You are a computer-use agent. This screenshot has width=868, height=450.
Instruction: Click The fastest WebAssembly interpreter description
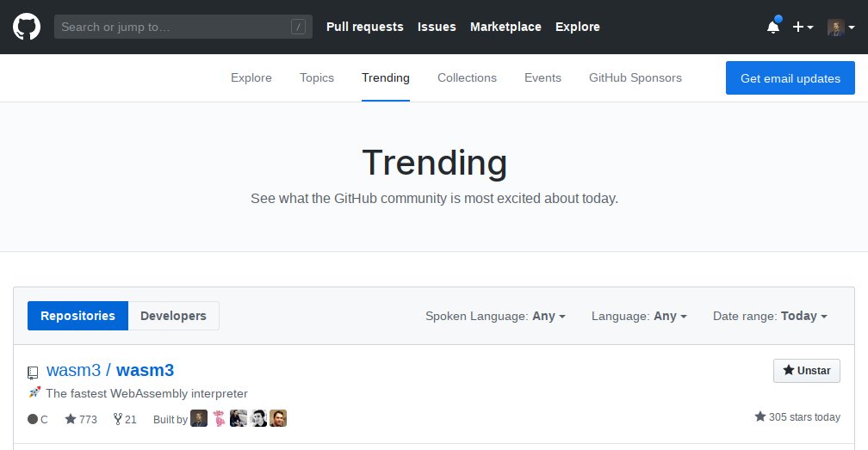point(146,393)
